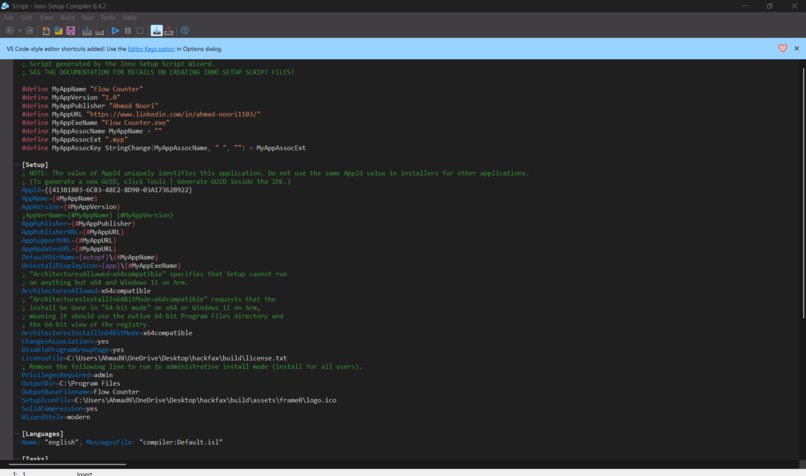This screenshot has width=806, height=476.
Task: Click the MyAppURL linkedin define line
Action: (x=141, y=114)
